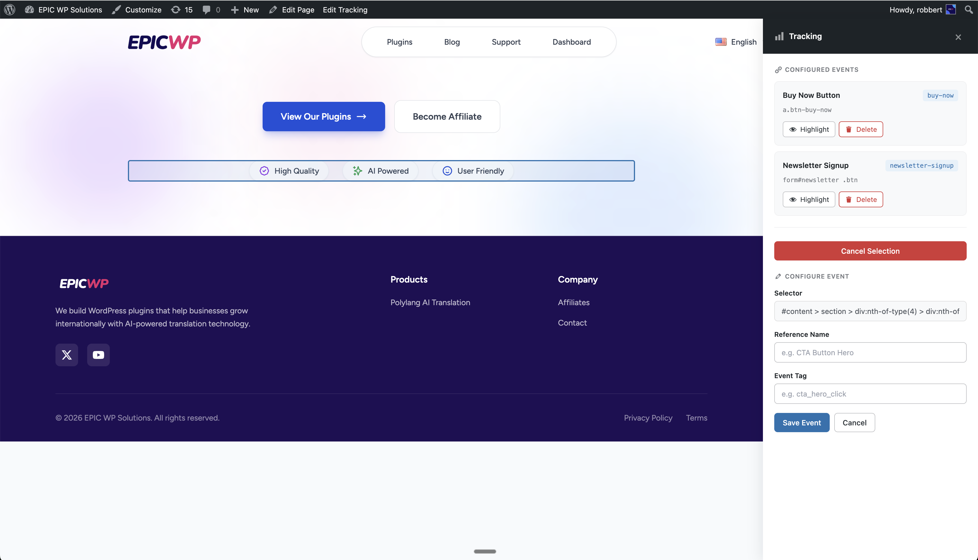The height and width of the screenshot is (560, 978).
Task: Click the Configure Event pencil icon
Action: (x=778, y=276)
